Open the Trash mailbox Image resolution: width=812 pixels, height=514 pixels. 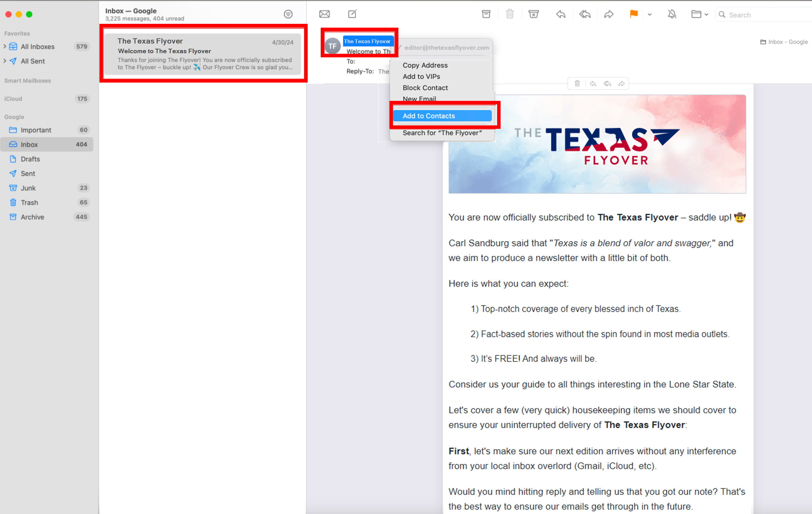(47, 202)
